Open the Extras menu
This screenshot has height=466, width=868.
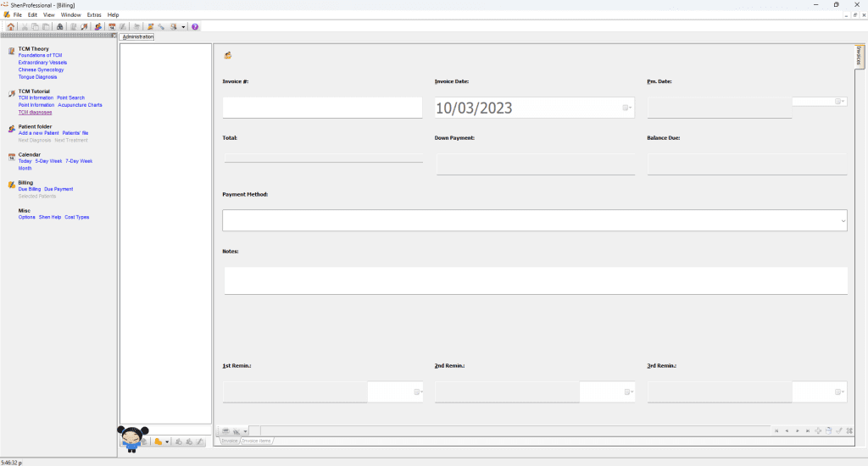(x=94, y=15)
